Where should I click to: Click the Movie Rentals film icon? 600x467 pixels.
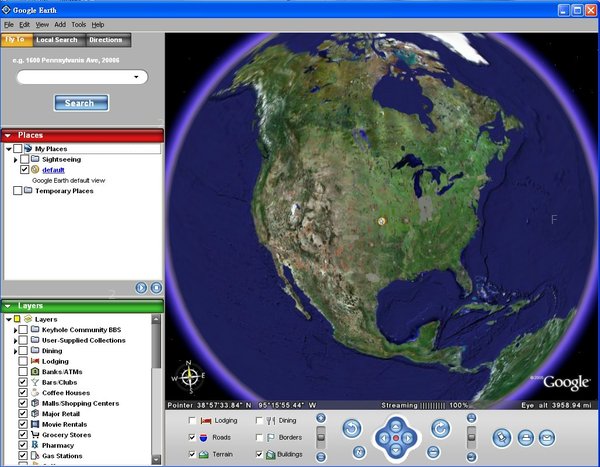point(35,424)
